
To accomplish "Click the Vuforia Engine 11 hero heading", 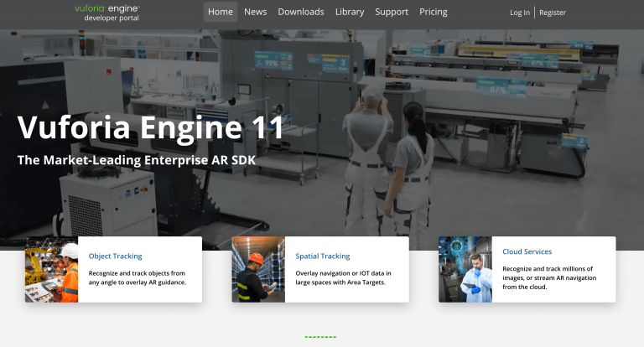I will pyautogui.click(x=151, y=127).
